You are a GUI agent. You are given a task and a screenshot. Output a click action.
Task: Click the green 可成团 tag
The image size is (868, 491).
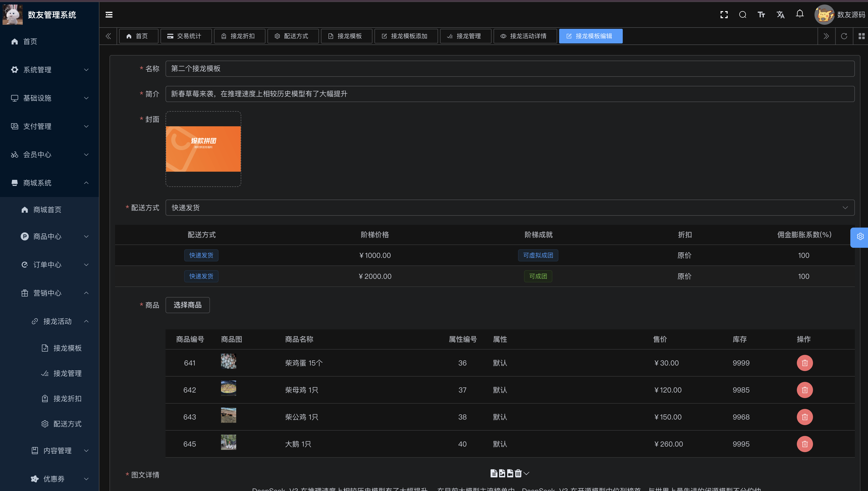pyautogui.click(x=538, y=276)
